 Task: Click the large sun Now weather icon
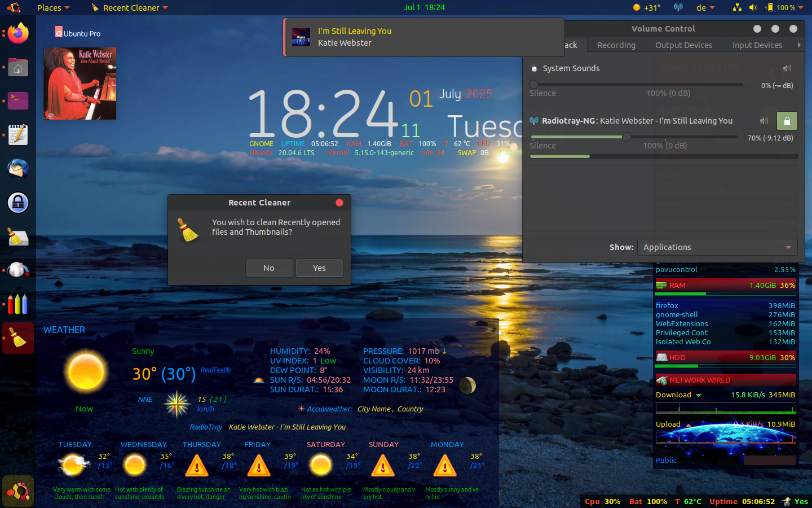pyautogui.click(x=85, y=373)
